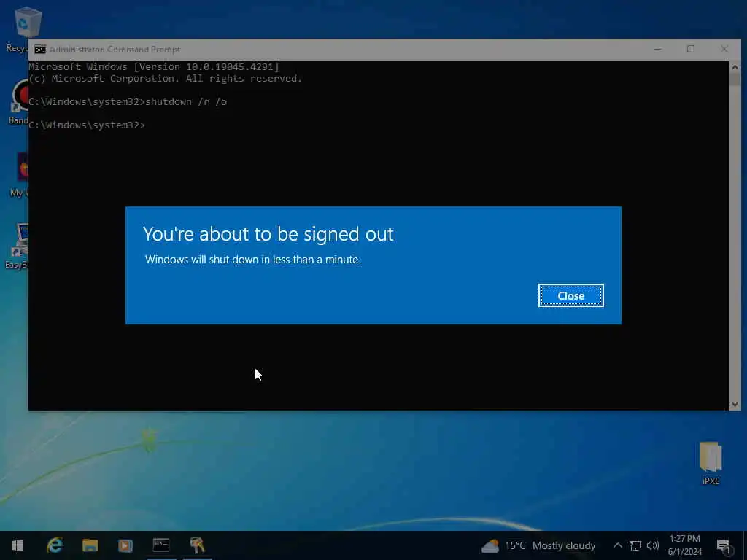Click the scrollbar up arrow in Command Prompt
The image size is (747, 560).
pos(735,66)
